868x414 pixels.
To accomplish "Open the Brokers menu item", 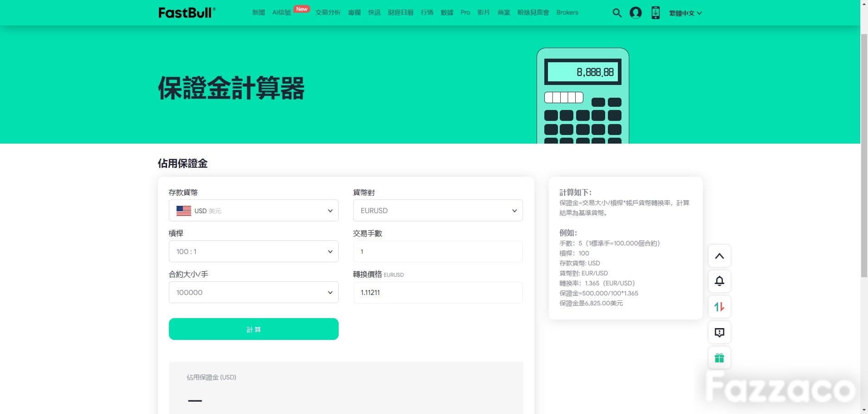I will coord(567,13).
